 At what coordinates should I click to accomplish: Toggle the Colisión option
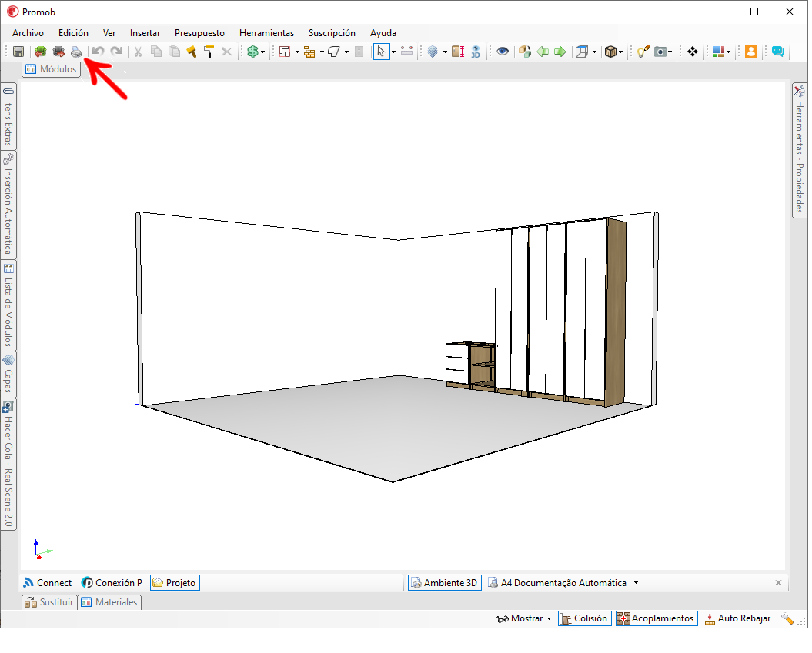[583, 618]
